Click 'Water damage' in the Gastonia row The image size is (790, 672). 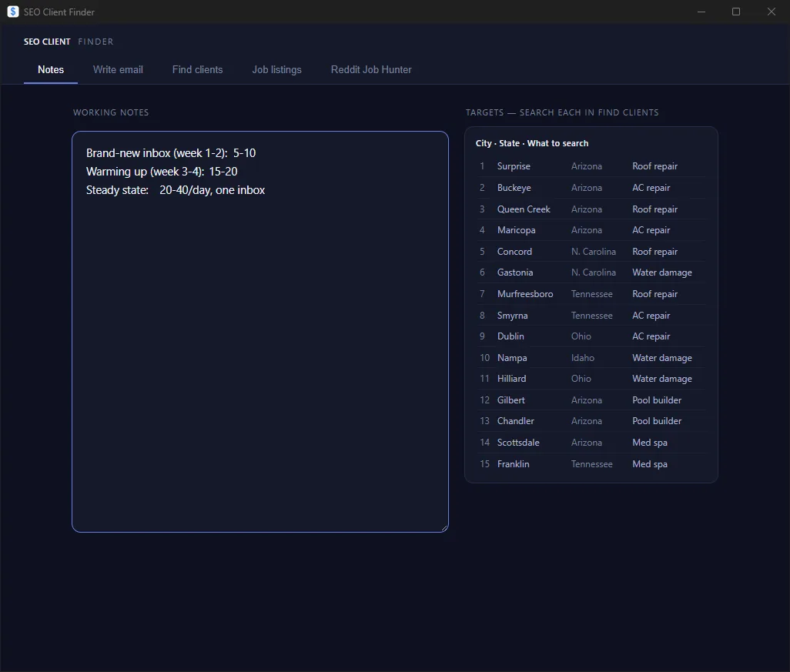[662, 272]
